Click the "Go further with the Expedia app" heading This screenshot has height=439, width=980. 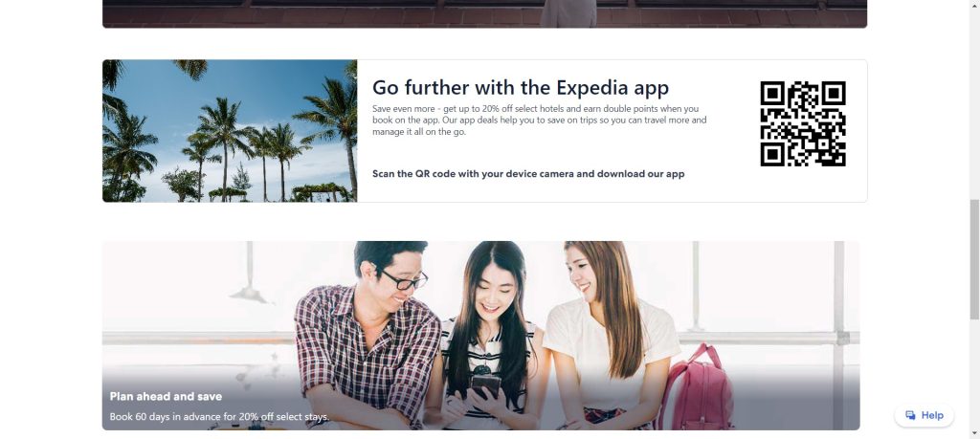pos(520,87)
